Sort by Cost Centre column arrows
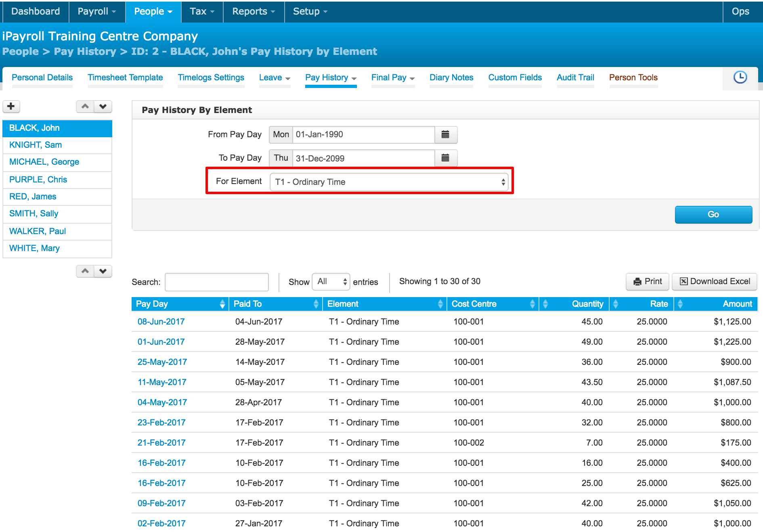The image size is (763, 532). pyautogui.click(x=532, y=304)
